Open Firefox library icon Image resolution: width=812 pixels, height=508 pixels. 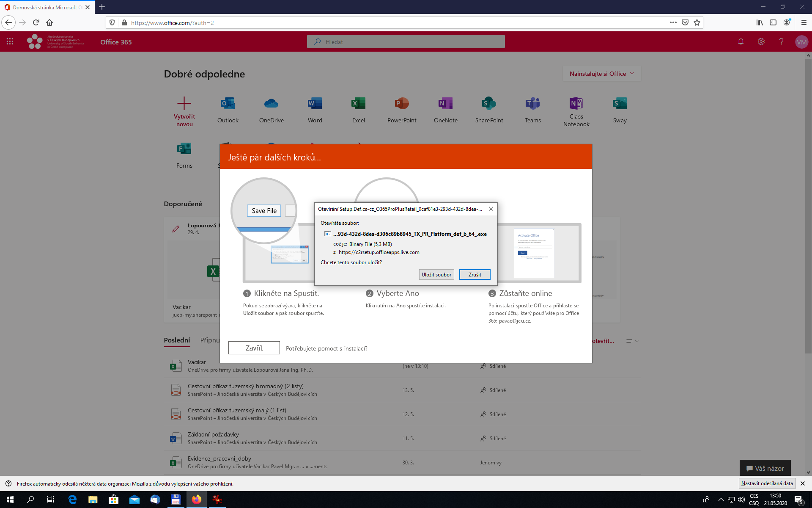tap(760, 22)
